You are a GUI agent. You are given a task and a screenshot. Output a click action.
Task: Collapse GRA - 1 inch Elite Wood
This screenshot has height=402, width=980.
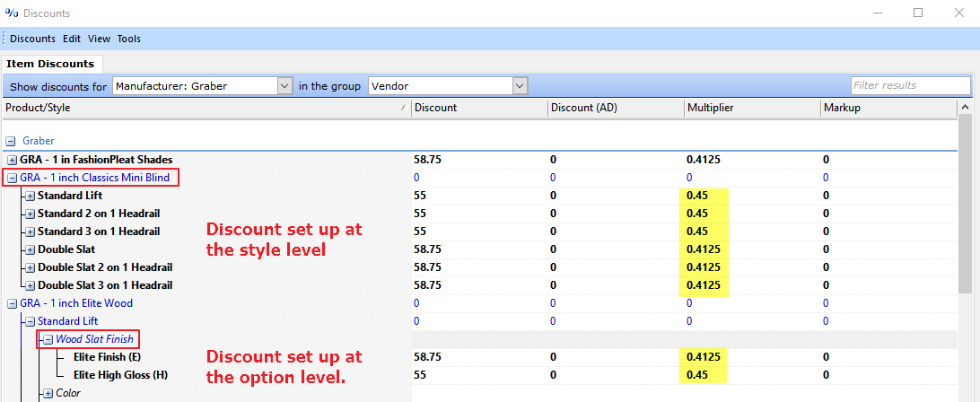coord(12,304)
